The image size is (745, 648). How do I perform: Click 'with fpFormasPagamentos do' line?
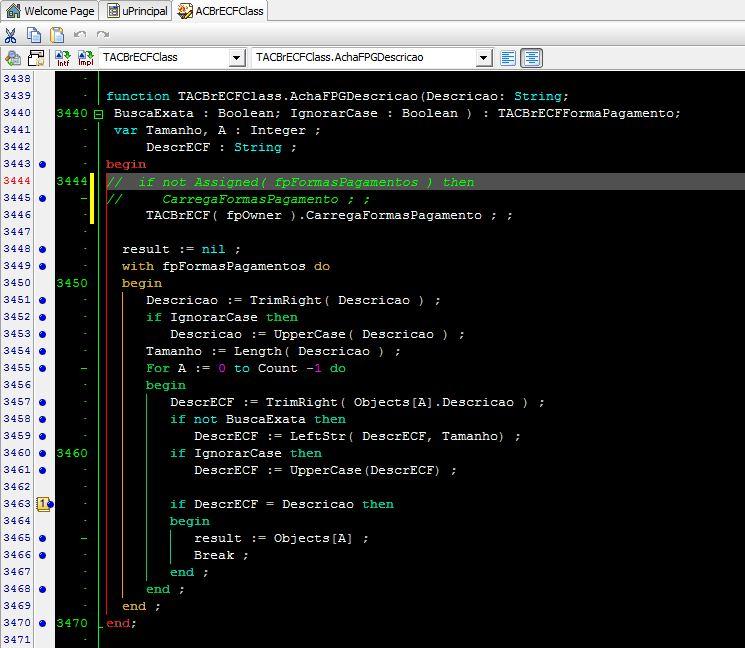[226, 266]
